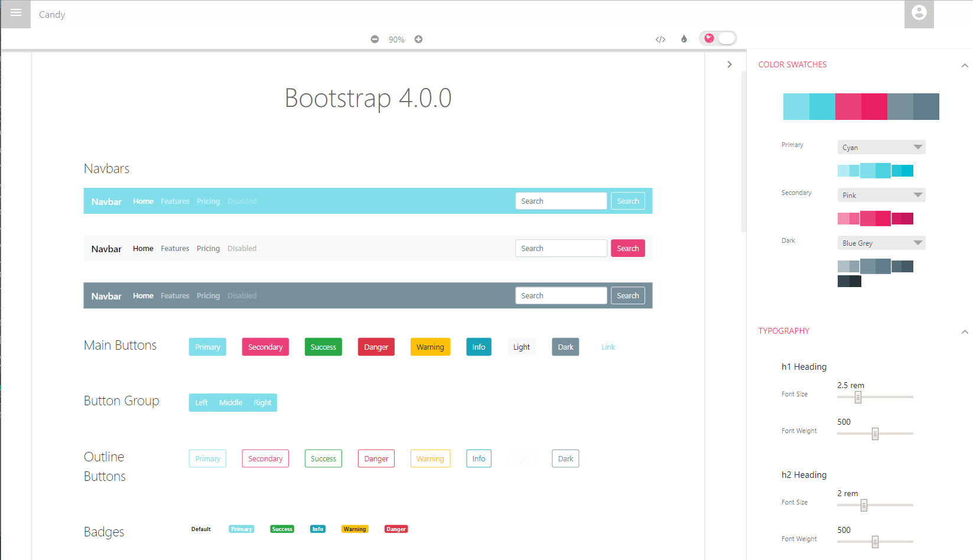This screenshot has height=560, width=973.
Task: Open the Secondary color Pink dropdown
Action: [881, 195]
